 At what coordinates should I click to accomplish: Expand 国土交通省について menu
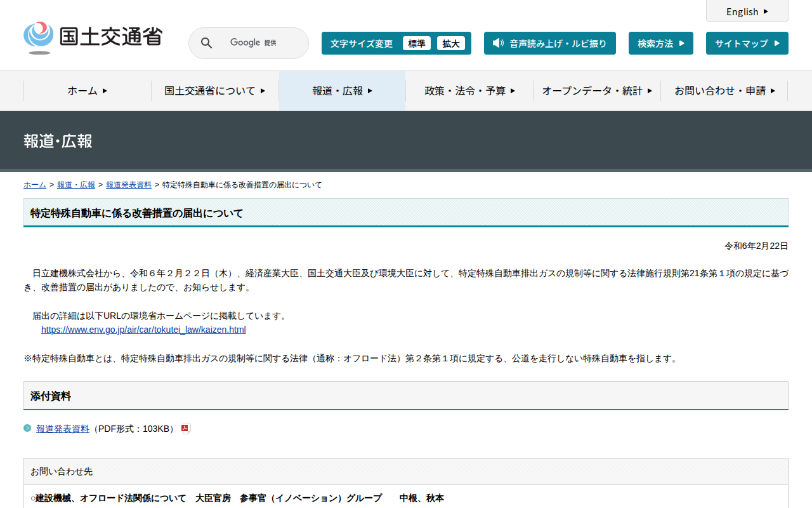214,91
